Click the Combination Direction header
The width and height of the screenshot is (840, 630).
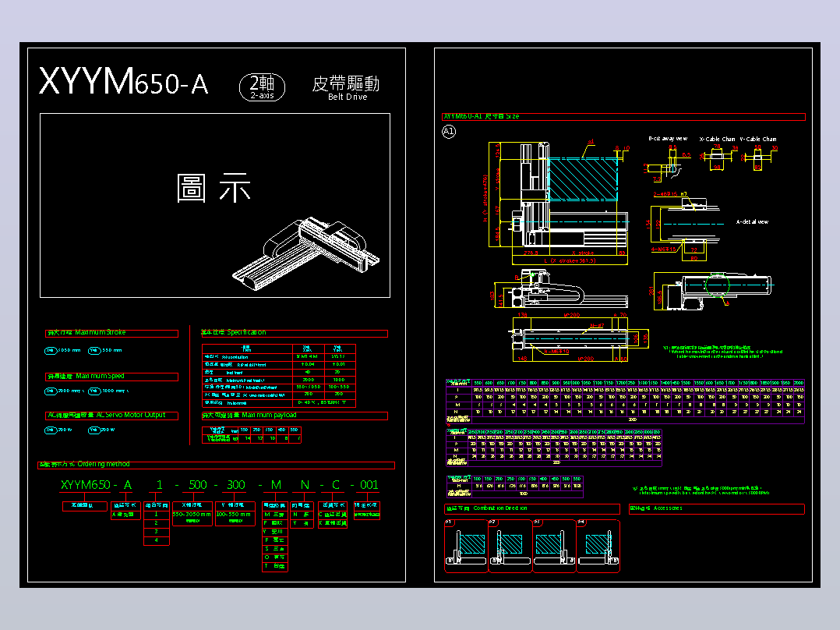(x=532, y=508)
